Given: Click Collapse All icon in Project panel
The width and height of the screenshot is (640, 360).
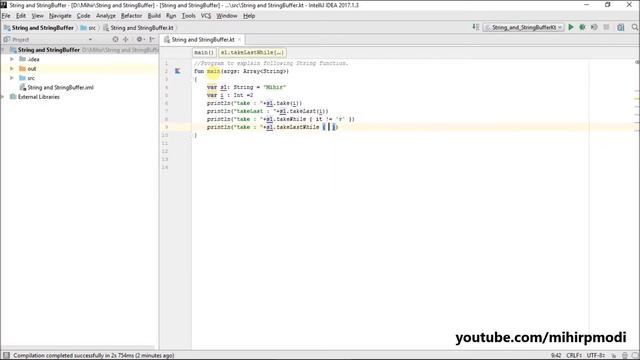Looking at the screenshot, I should pos(126,39).
